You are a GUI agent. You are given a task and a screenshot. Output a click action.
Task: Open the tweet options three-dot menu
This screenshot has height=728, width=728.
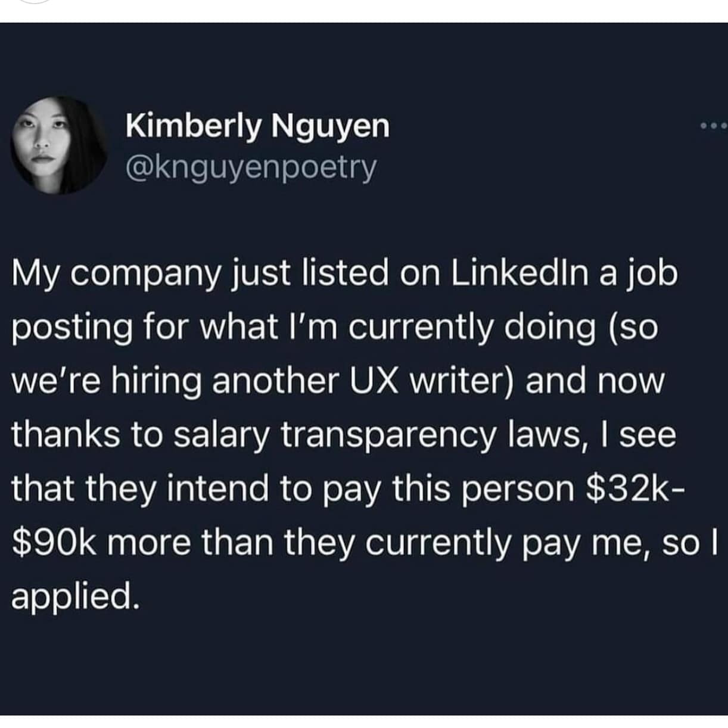click(713, 125)
